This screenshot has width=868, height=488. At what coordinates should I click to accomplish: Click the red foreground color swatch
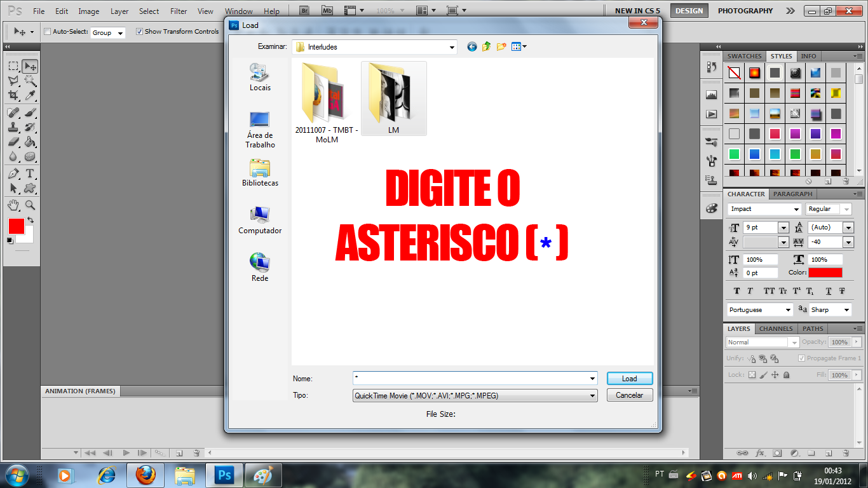[x=16, y=226]
